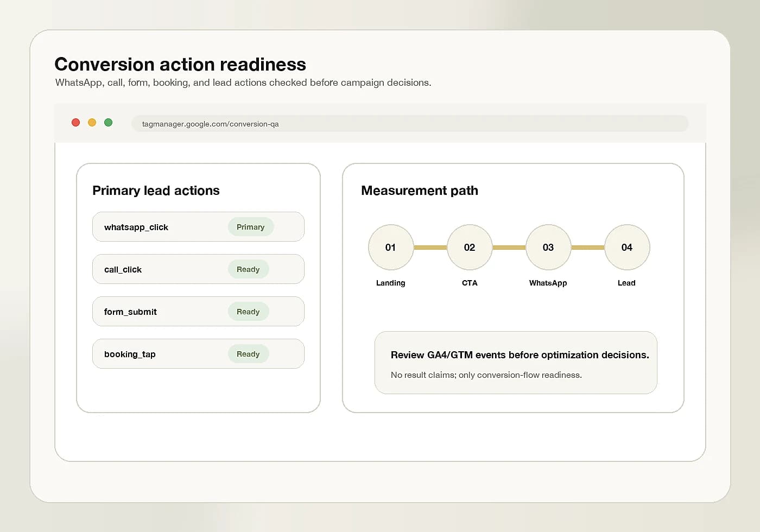Image resolution: width=760 pixels, height=532 pixels.
Task: Click step 01 circle in measurement path
Action: [391, 248]
